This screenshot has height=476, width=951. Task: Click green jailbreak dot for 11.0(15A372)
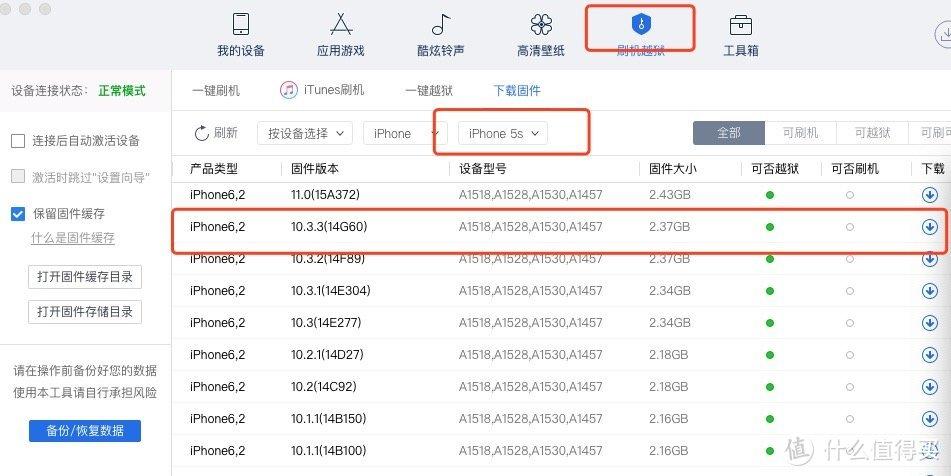[770, 195]
